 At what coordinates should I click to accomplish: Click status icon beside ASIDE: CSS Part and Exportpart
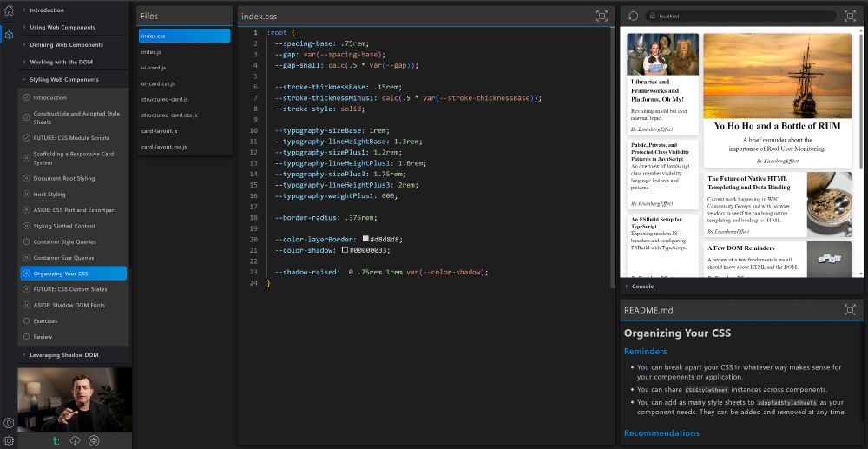tap(26, 210)
